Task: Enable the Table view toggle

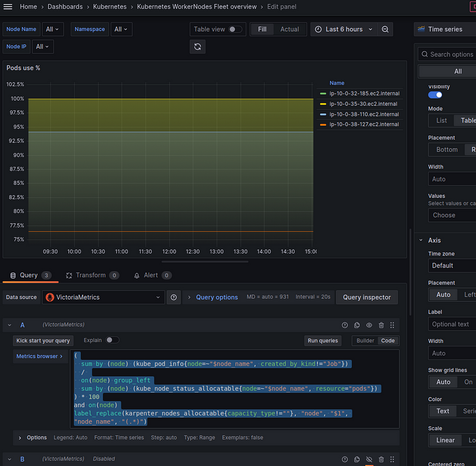Action: tap(235, 29)
